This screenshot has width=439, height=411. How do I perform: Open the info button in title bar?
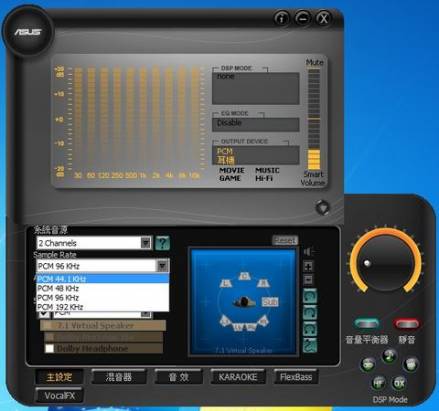point(282,18)
